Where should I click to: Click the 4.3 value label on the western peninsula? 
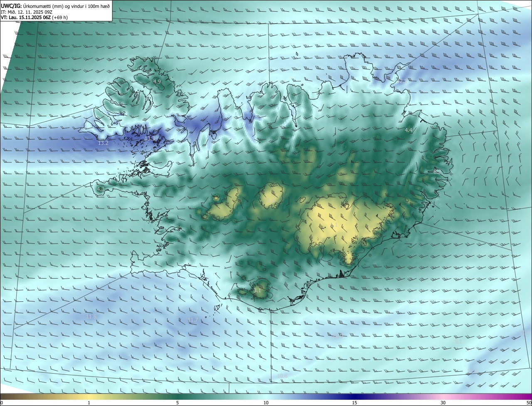[100, 189]
